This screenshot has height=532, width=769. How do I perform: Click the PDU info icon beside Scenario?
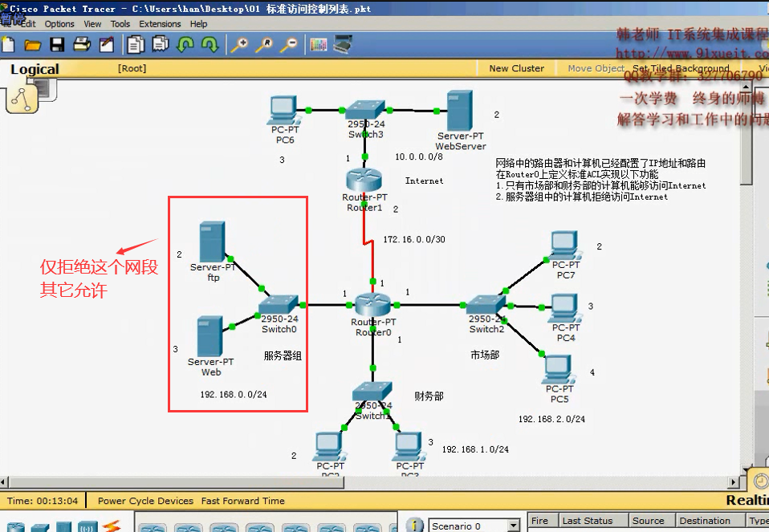pos(414,526)
